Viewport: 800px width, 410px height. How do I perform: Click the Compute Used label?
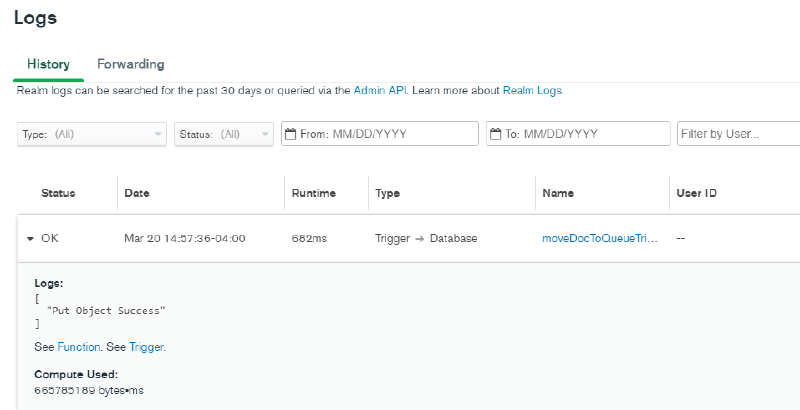coord(76,374)
